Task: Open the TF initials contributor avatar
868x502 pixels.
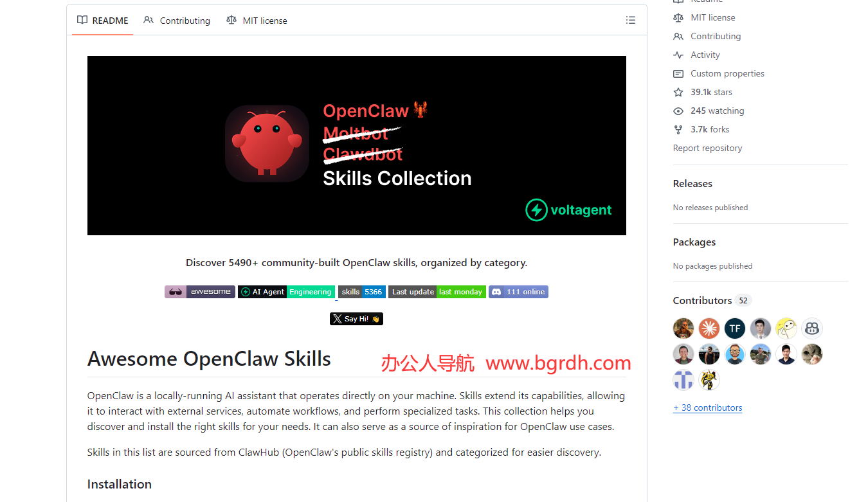Action: (x=735, y=328)
